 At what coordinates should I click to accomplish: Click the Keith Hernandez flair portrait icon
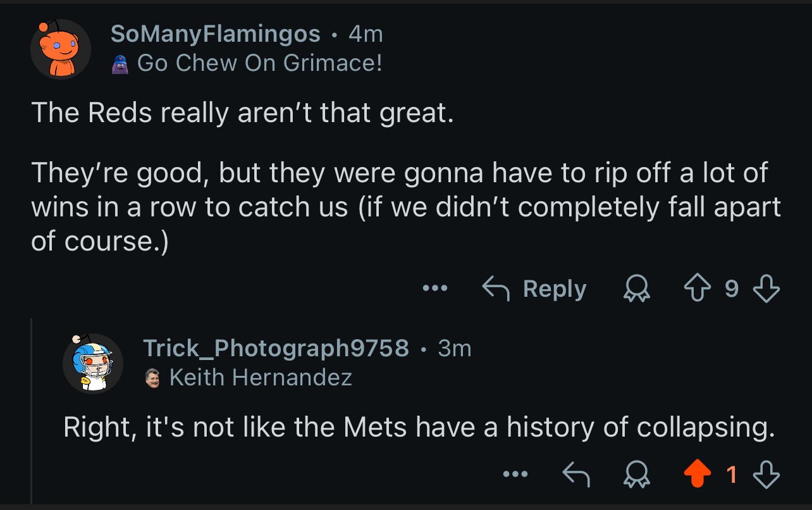point(152,378)
